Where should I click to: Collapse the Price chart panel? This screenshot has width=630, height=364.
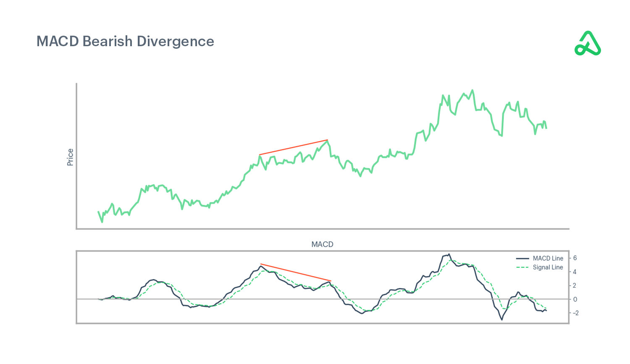coord(70,155)
